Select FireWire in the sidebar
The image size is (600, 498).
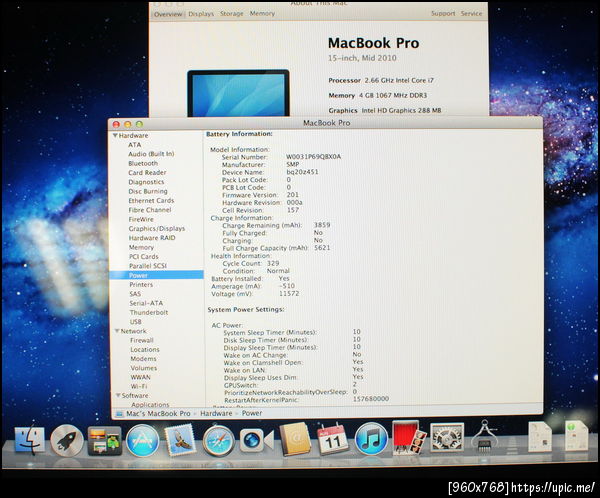tap(141, 219)
